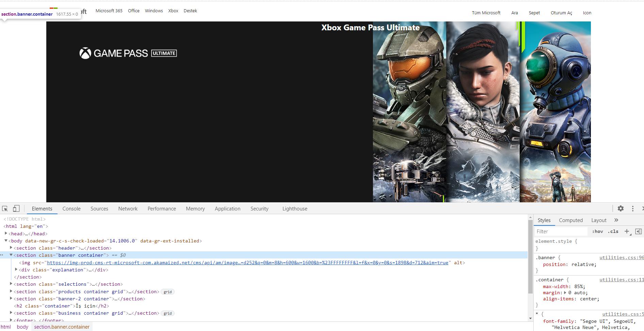Open the Tüm Microsoft menu

[486, 13]
